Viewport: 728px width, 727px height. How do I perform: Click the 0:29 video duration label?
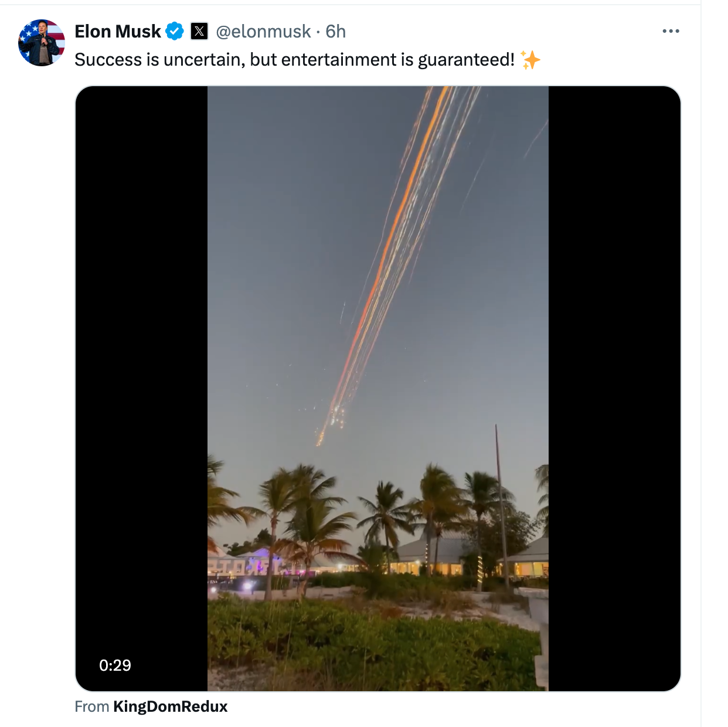(115, 665)
